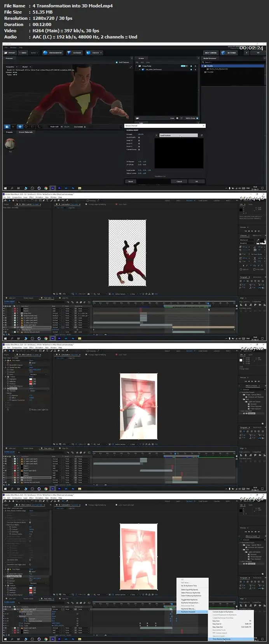Choose Select Equal Keyframes in context menu
This screenshot has width=269, height=644.
tap(189, 590)
